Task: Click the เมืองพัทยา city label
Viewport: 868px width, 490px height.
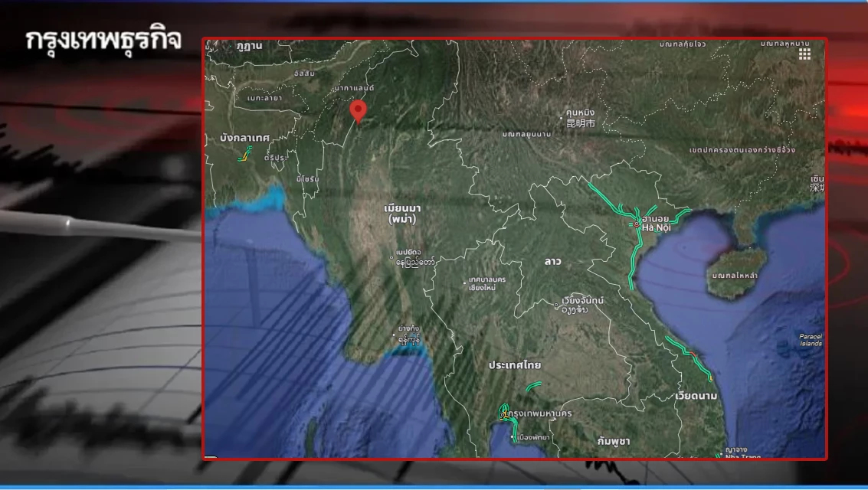Action: [x=536, y=436]
